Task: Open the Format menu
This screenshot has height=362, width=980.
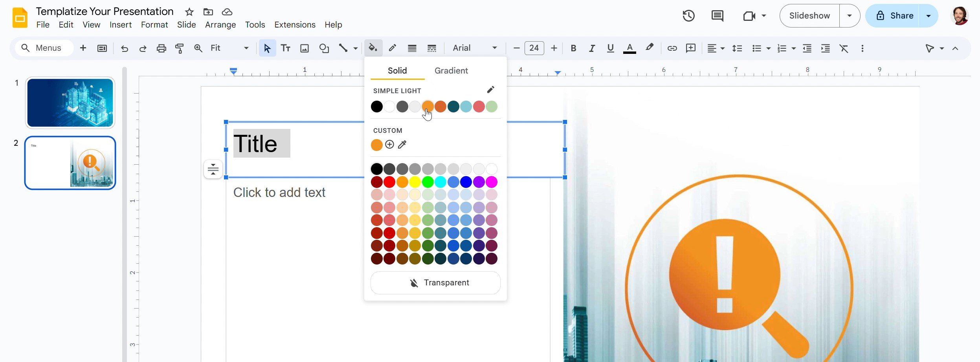Action: 154,24
